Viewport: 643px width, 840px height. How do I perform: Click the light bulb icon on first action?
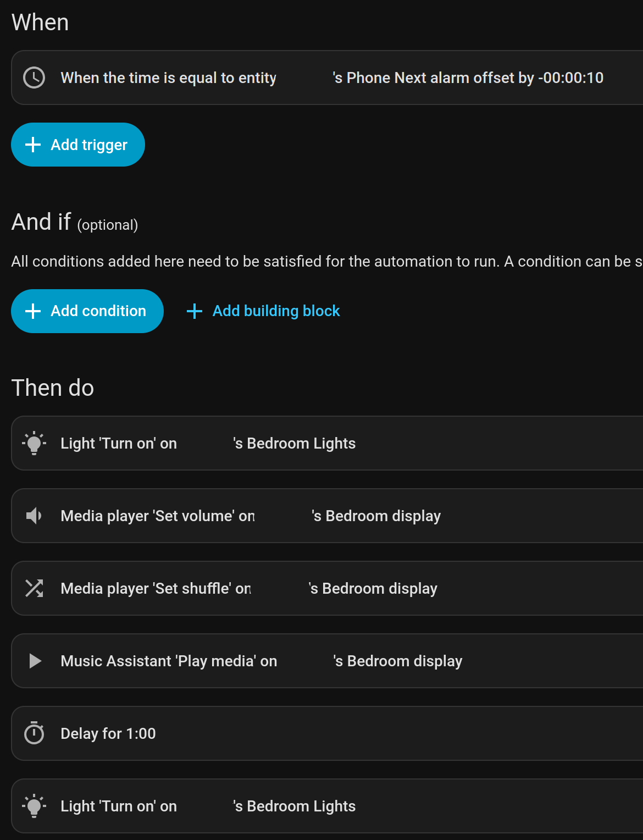pyautogui.click(x=34, y=443)
